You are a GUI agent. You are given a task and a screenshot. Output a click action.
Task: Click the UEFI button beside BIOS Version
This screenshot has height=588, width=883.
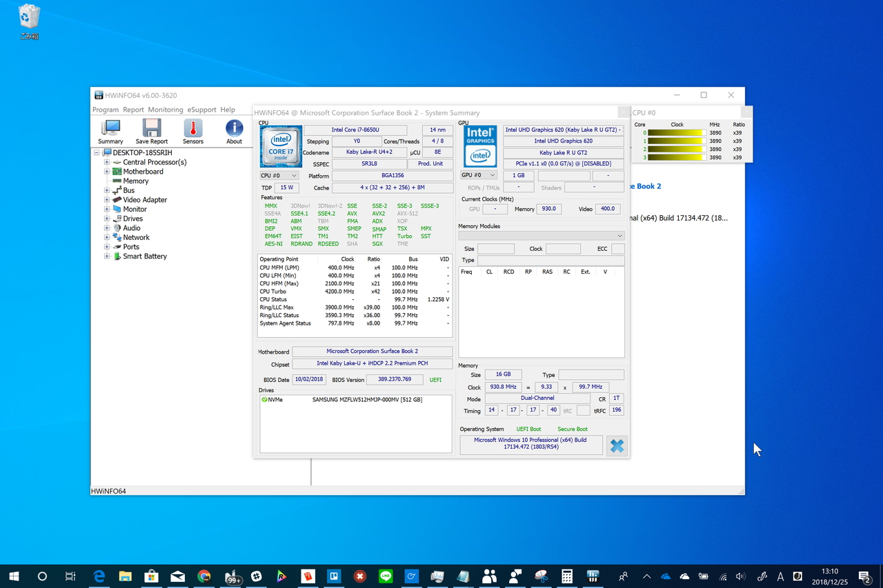point(435,379)
